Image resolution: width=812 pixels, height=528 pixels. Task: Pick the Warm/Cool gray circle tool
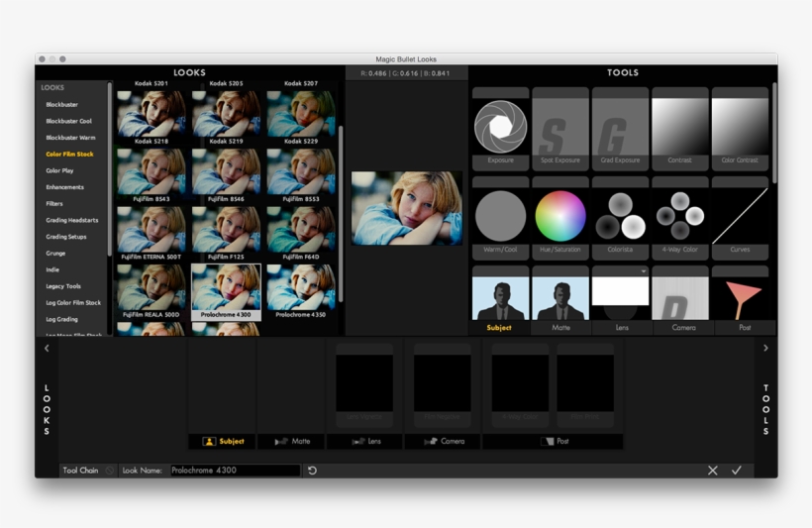(500, 218)
